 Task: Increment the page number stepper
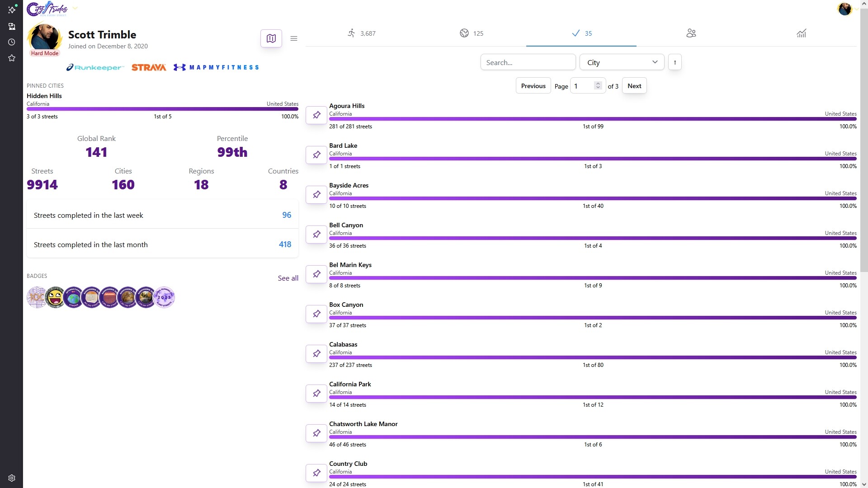tap(598, 84)
